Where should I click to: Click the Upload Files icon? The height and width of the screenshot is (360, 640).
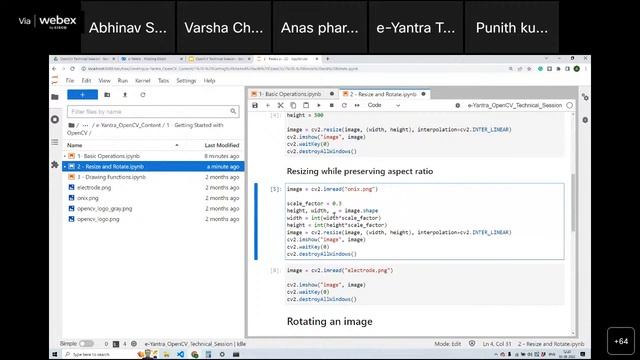pos(125,95)
